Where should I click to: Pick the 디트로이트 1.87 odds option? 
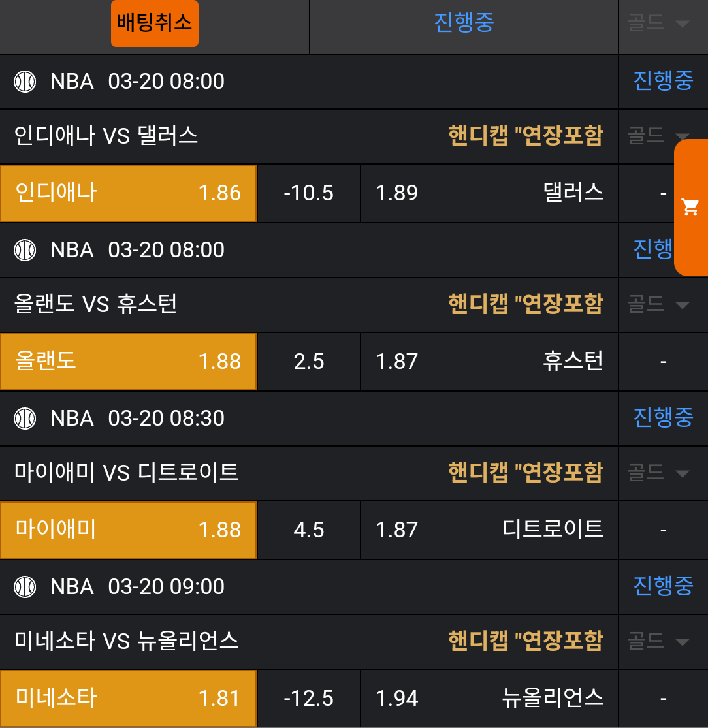tap(489, 530)
